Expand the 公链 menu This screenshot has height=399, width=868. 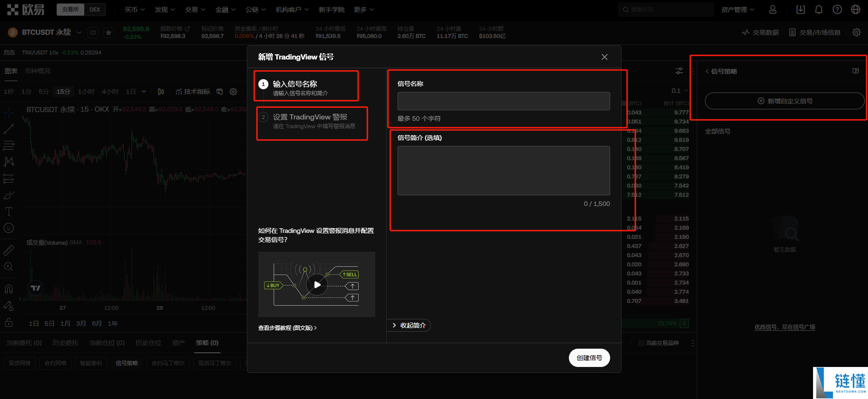pyautogui.click(x=256, y=10)
